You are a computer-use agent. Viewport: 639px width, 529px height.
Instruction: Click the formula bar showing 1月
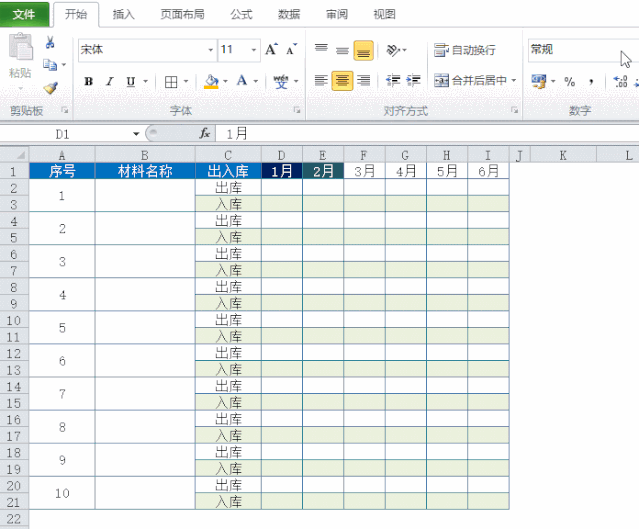pos(427,133)
